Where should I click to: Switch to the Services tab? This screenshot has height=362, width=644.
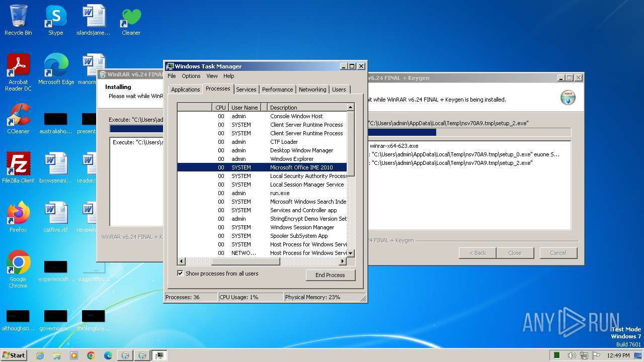click(x=246, y=89)
